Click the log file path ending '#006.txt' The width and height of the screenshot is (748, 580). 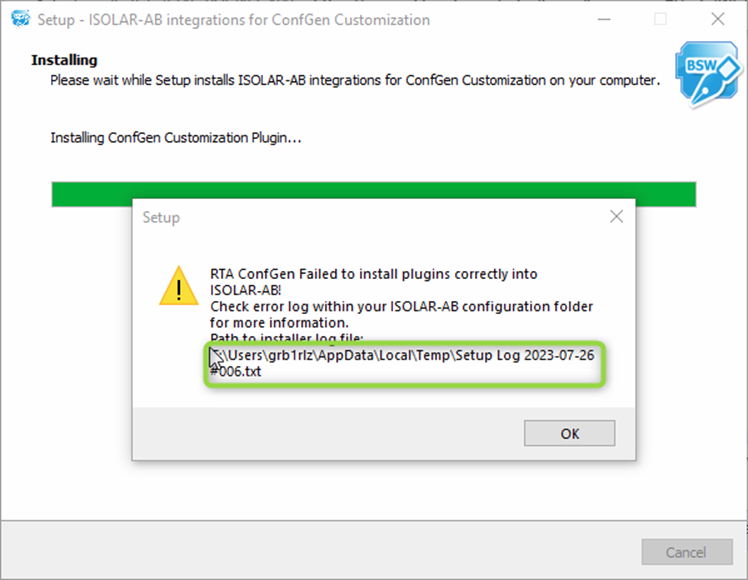tap(402, 363)
